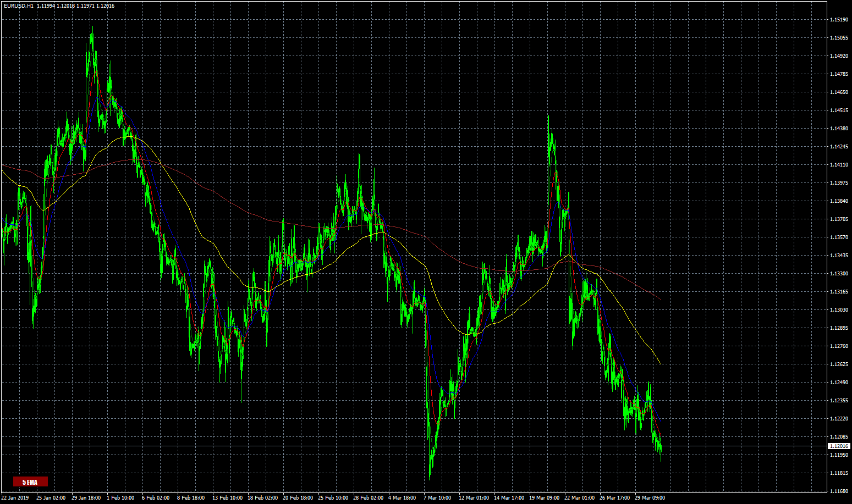852x504 pixels.
Task: Select the 4 Mar 18:00 time label
Action: click(x=402, y=498)
